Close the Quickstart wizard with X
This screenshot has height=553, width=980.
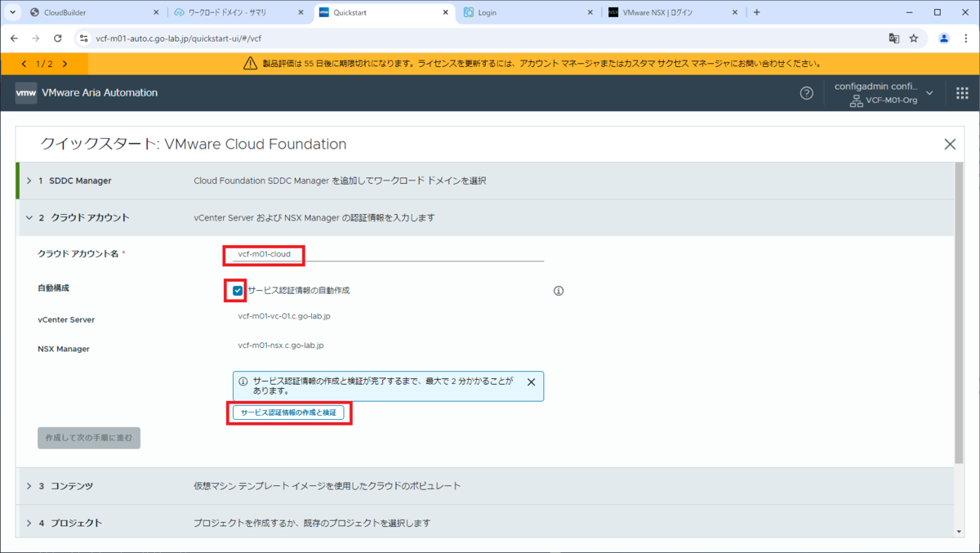pyautogui.click(x=950, y=144)
